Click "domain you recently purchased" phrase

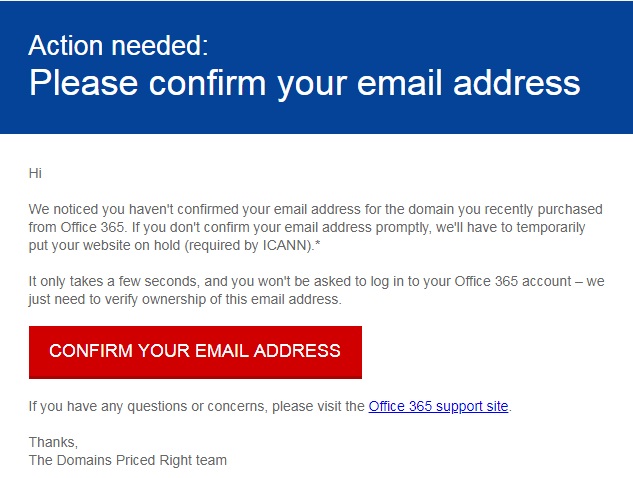505,210
